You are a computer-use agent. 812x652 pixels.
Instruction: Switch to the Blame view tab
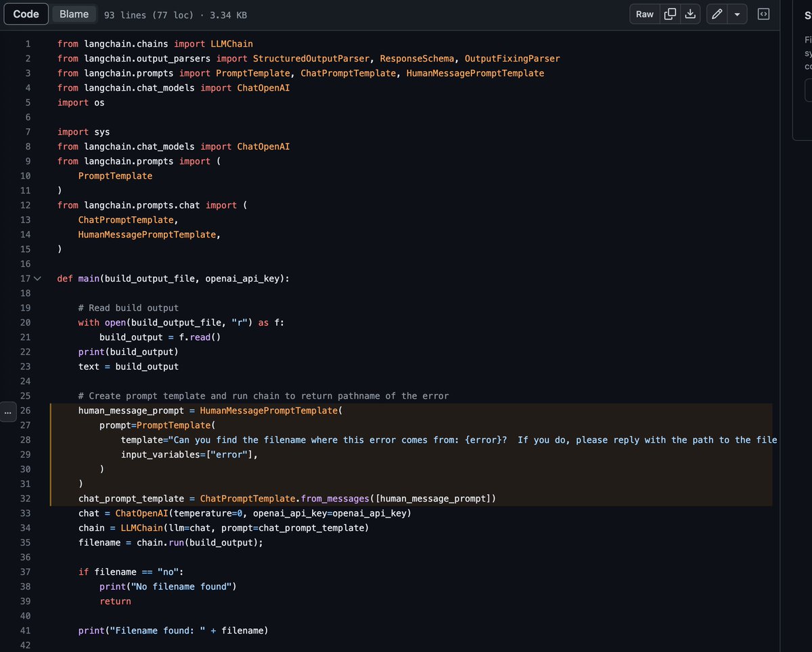pyautogui.click(x=74, y=14)
